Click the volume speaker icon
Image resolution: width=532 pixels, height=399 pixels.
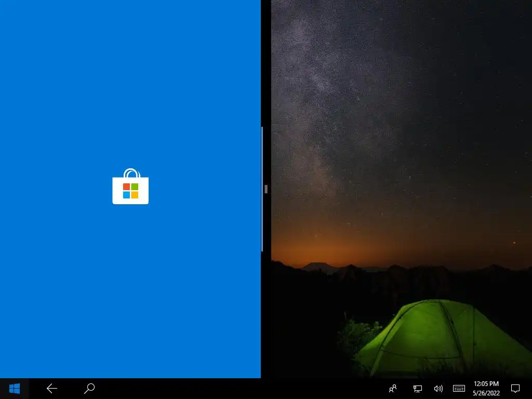[438, 389]
